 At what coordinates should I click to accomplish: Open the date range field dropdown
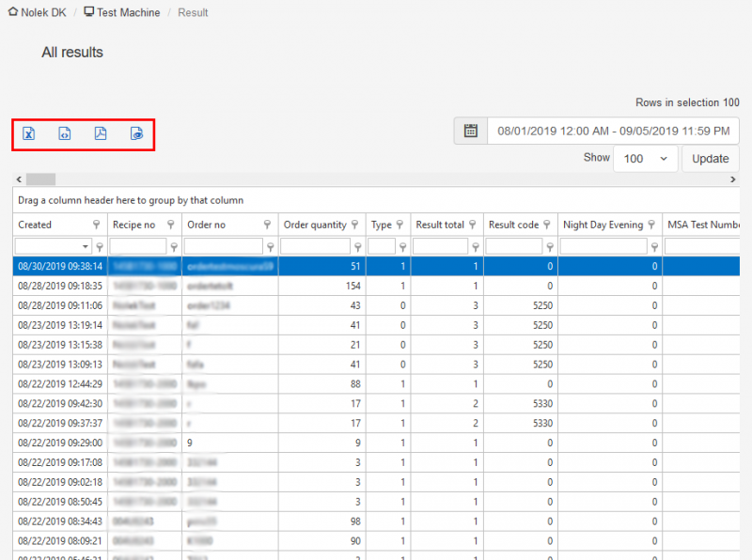(x=613, y=131)
